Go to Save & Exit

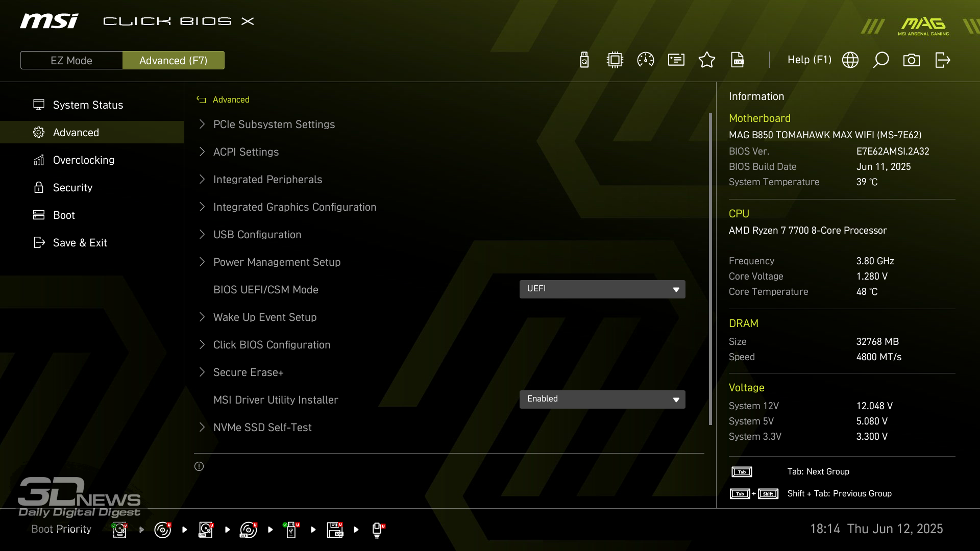tap(92, 242)
